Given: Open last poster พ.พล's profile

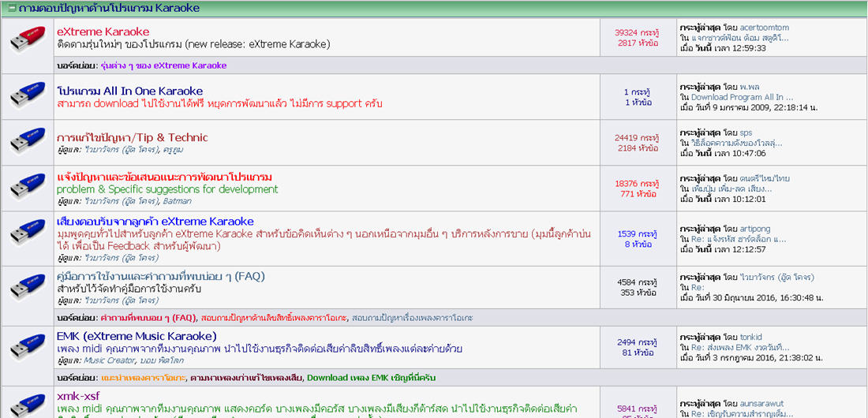Looking at the screenshot, I should (x=750, y=87).
